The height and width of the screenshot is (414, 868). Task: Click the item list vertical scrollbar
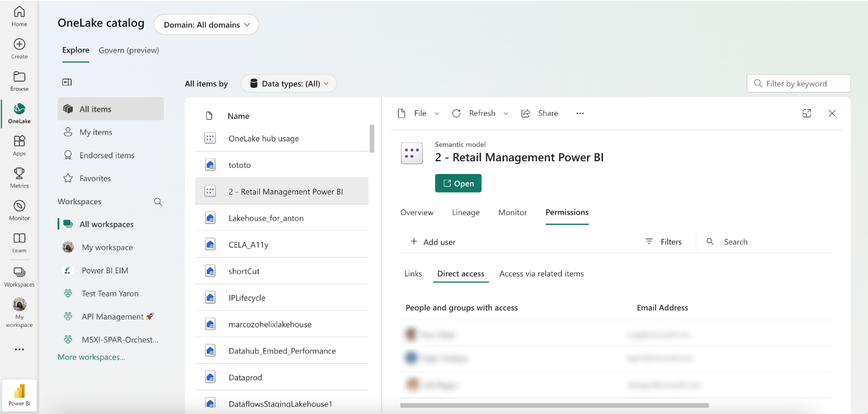point(372,138)
